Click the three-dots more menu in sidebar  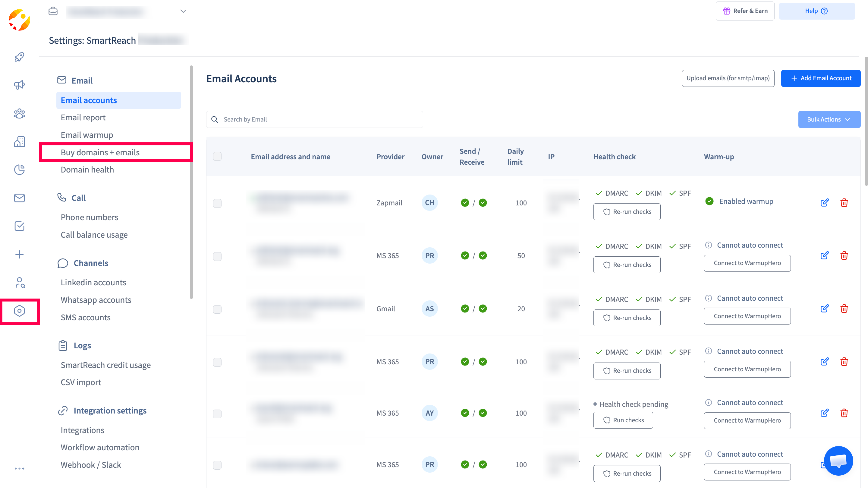pos(19,468)
